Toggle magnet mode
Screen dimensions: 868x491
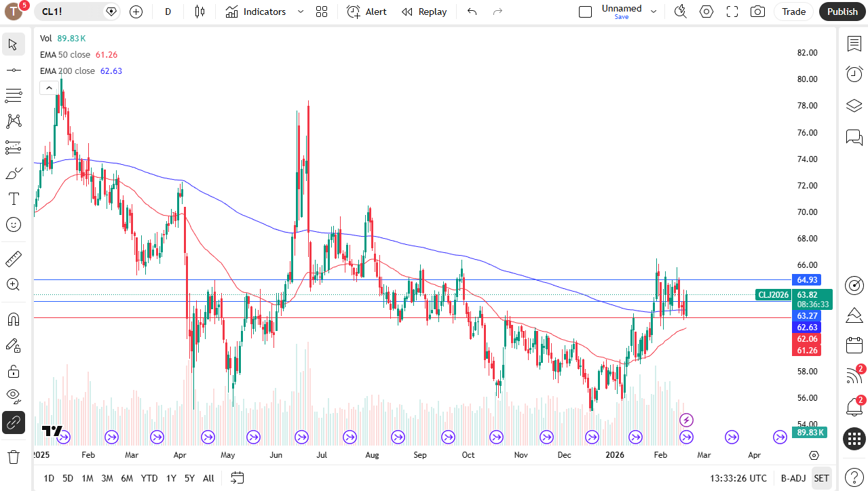tap(13, 319)
